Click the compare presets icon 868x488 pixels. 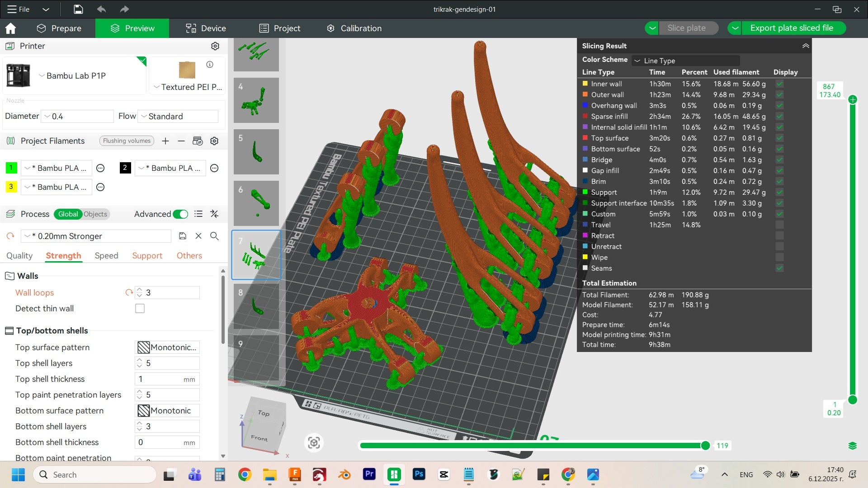(x=214, y=214)
